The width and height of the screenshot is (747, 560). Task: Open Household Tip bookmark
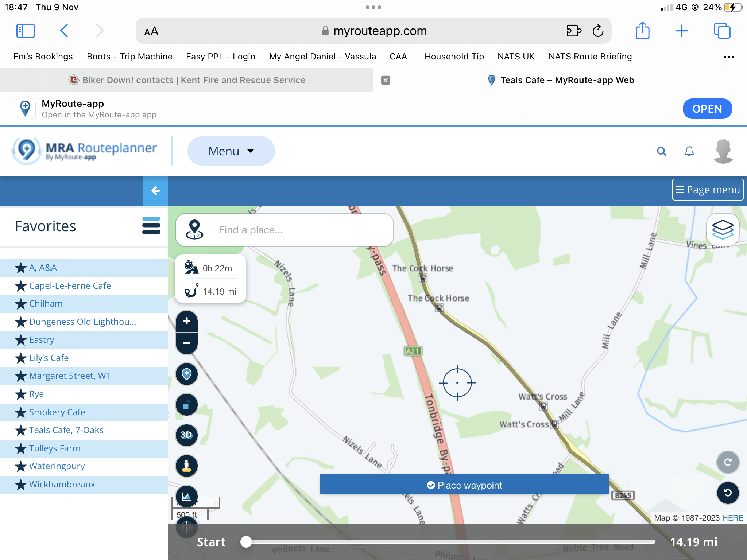454,57
